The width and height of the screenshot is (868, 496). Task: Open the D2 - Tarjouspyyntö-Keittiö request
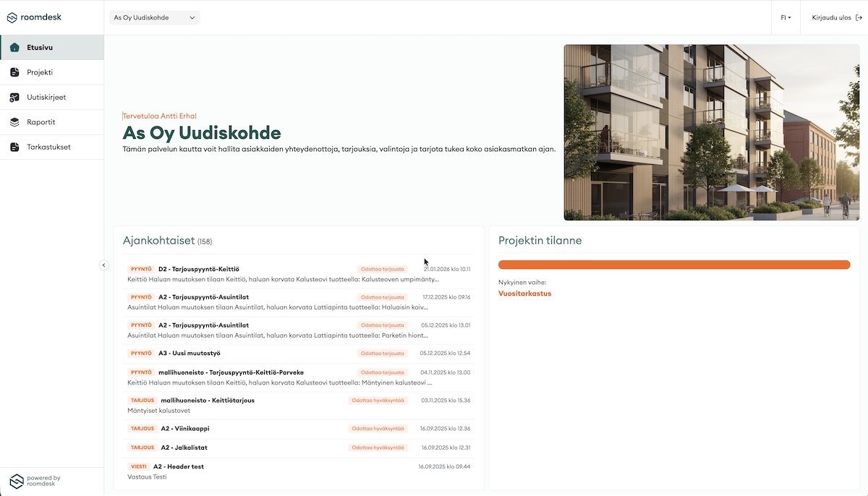point(199,269)
